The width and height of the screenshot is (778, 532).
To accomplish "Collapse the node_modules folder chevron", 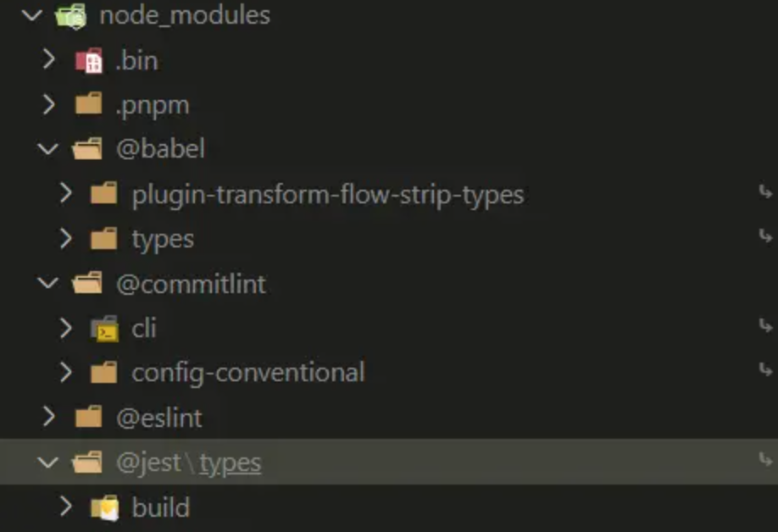I will [x=32, y=15].
